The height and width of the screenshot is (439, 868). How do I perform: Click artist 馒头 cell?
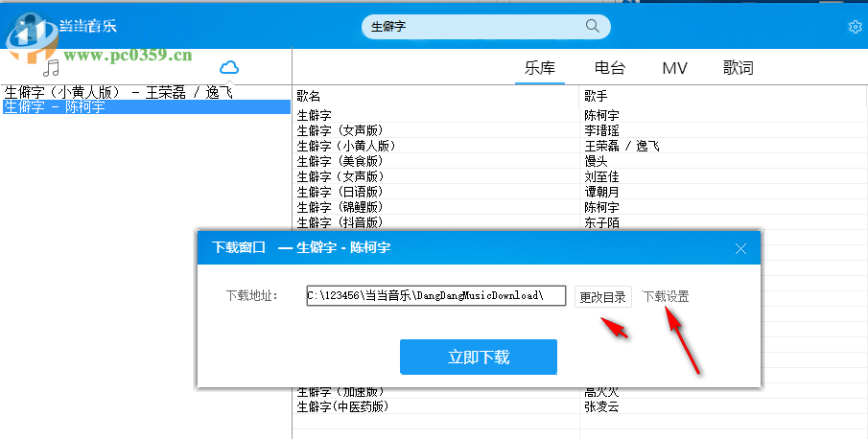tap(597, 161)
